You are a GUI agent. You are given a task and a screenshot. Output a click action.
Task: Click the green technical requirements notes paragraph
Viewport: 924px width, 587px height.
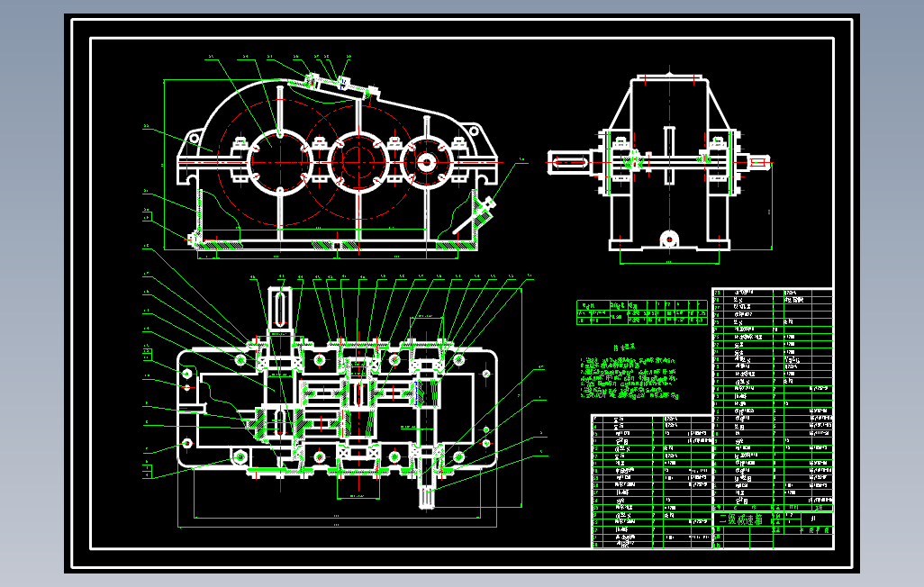629,378
